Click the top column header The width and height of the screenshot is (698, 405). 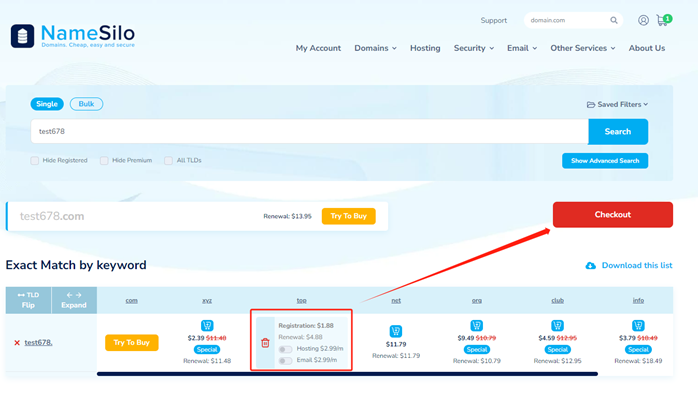[301, 300]
